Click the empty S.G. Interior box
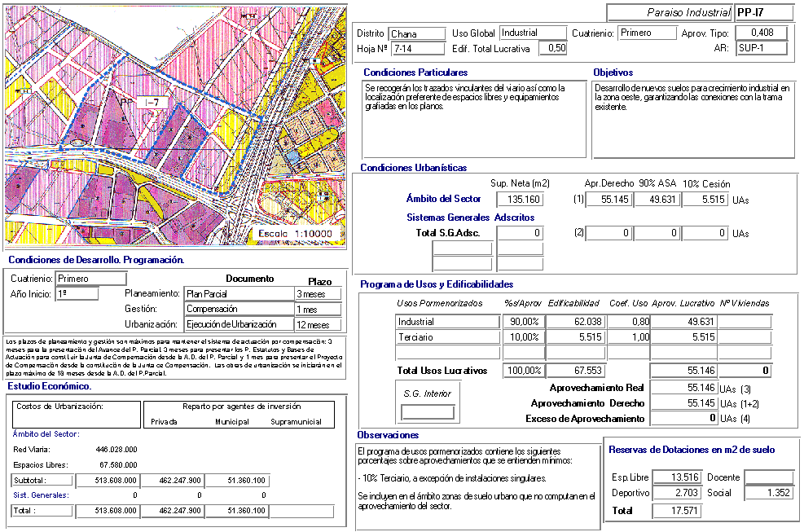The width and height of the screenshot is (804, 532). point(428,412)
